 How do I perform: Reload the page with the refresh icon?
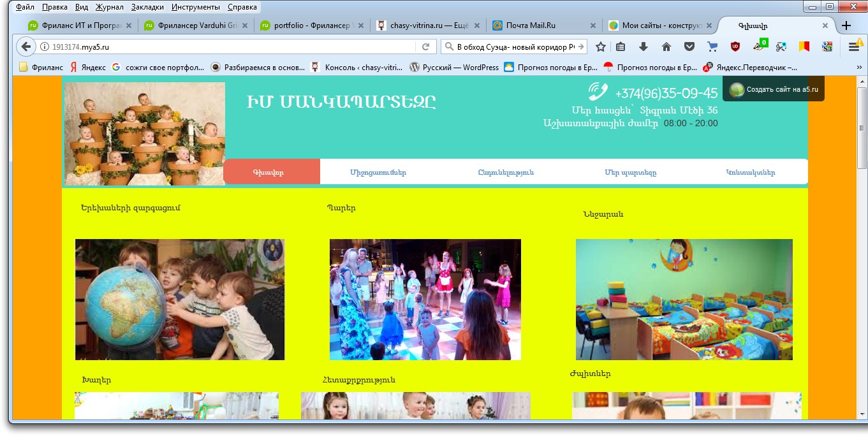pos(425,47)
